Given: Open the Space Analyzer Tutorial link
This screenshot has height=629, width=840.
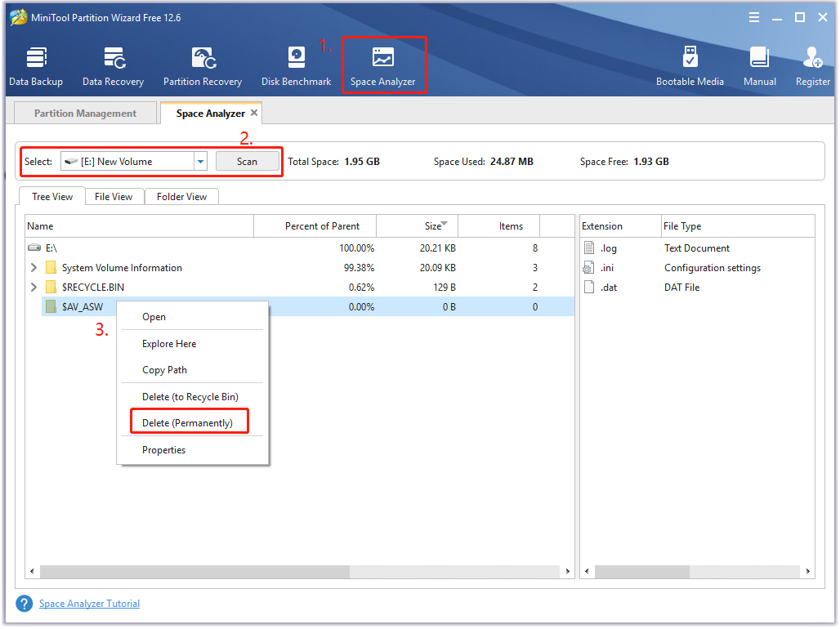Looking at the screenshot, I should point(89,603).
